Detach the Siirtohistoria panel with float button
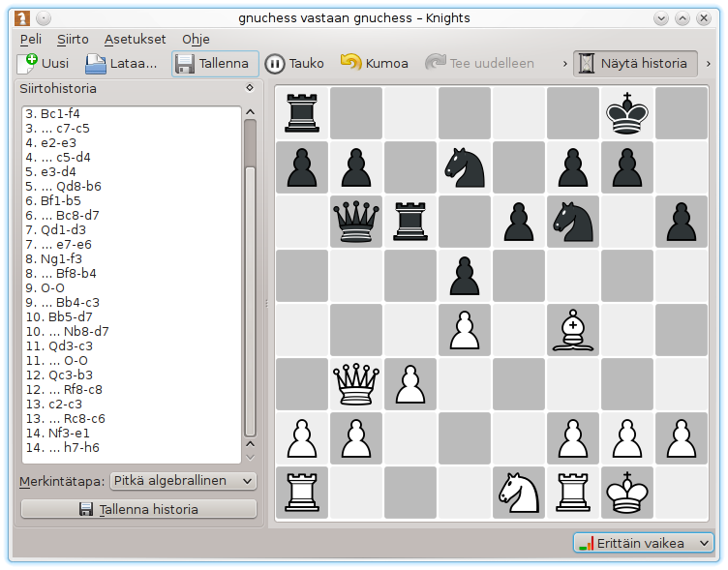 (x=250, y=88)
